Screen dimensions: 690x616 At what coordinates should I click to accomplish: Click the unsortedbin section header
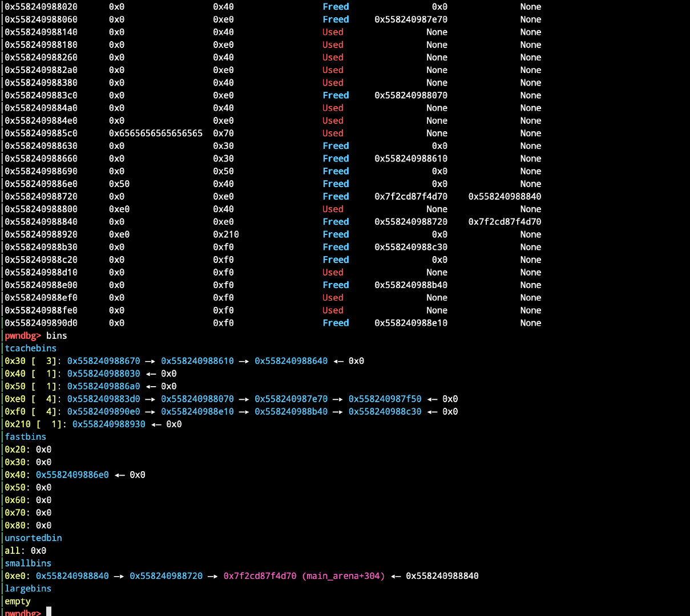click(x=33, y=538)
